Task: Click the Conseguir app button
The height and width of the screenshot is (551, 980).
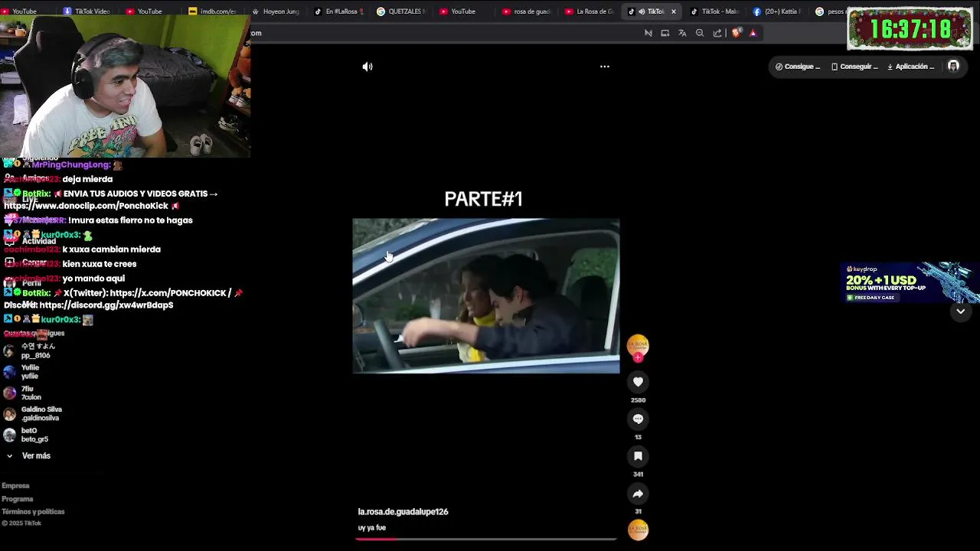Action: coord(854,67)
